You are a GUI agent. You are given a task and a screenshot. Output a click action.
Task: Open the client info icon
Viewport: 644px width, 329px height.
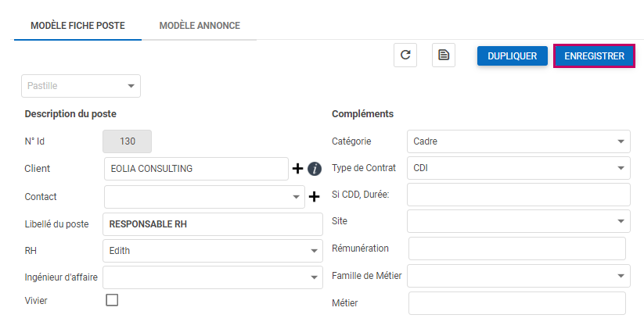point(315,169)
